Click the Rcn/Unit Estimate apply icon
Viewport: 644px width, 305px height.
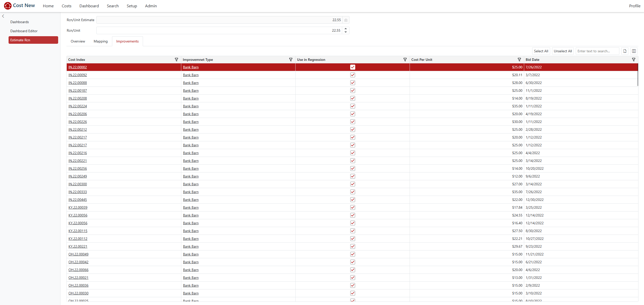pos(346,20)
